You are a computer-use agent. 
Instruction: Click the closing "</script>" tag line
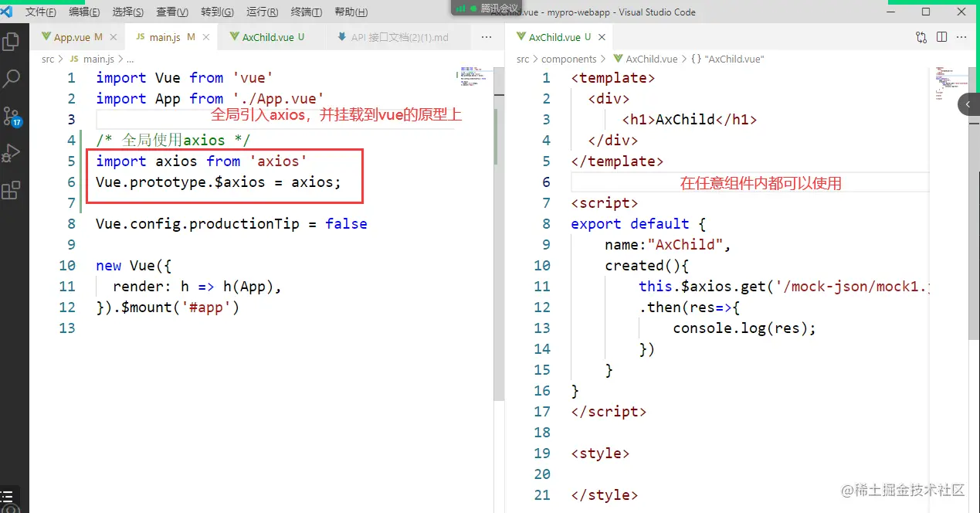[609, 412]
